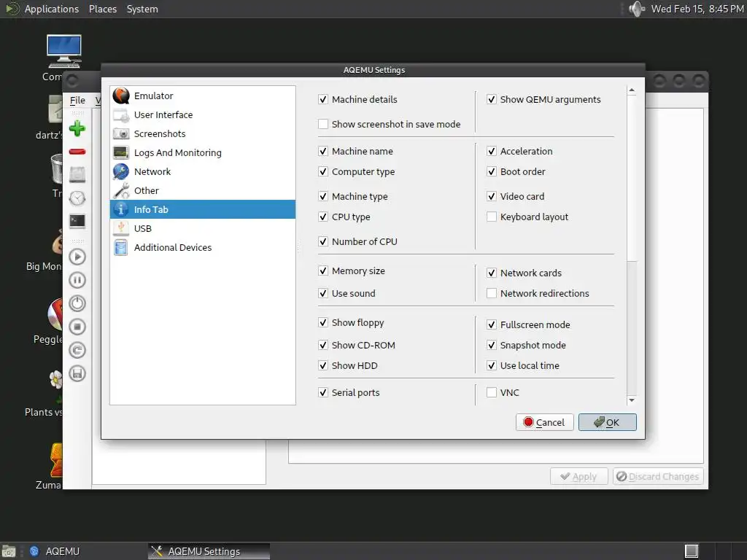The image size is (747, 560).
Task: Open the Other settings category
Action: coord(203,191)
